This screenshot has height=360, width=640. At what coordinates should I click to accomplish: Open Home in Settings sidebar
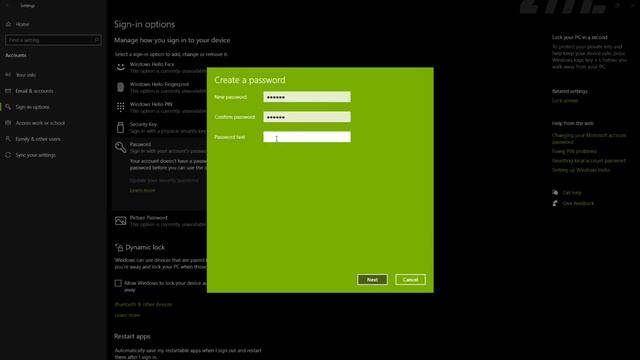[x=22, y=24]
